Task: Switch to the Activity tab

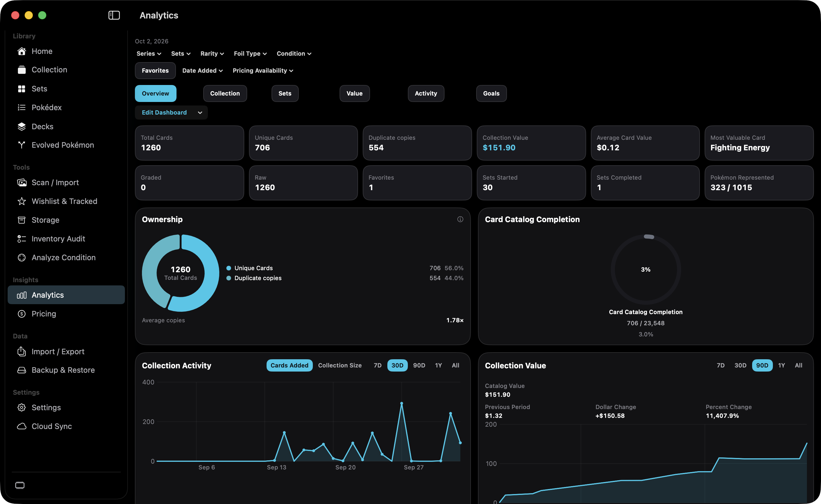Action: [x=426, y=93]
